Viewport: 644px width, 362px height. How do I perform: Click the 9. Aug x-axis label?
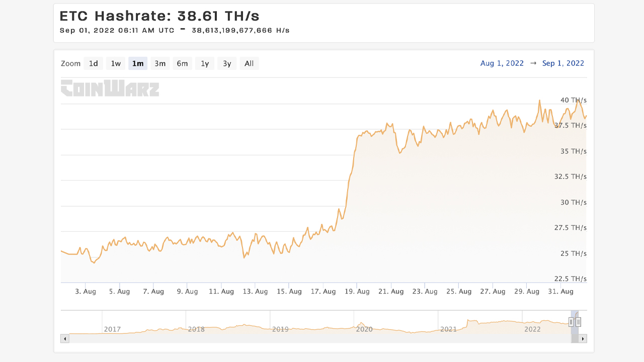pos(187,292)
